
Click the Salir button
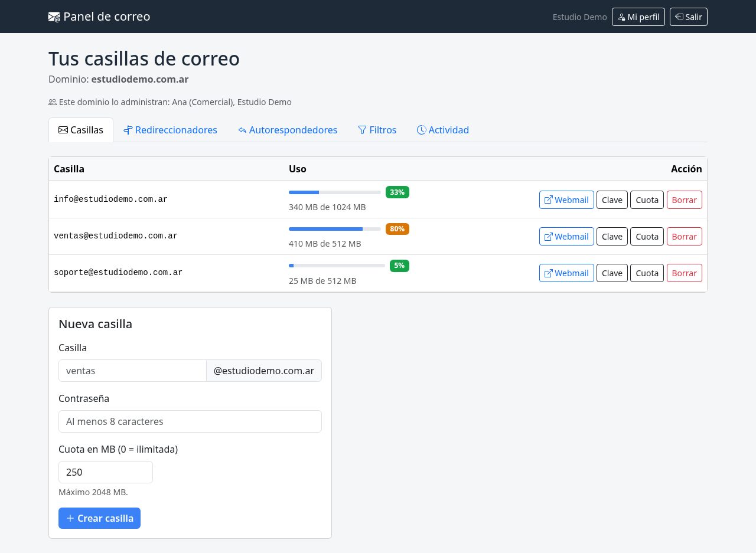pos(689,17)
